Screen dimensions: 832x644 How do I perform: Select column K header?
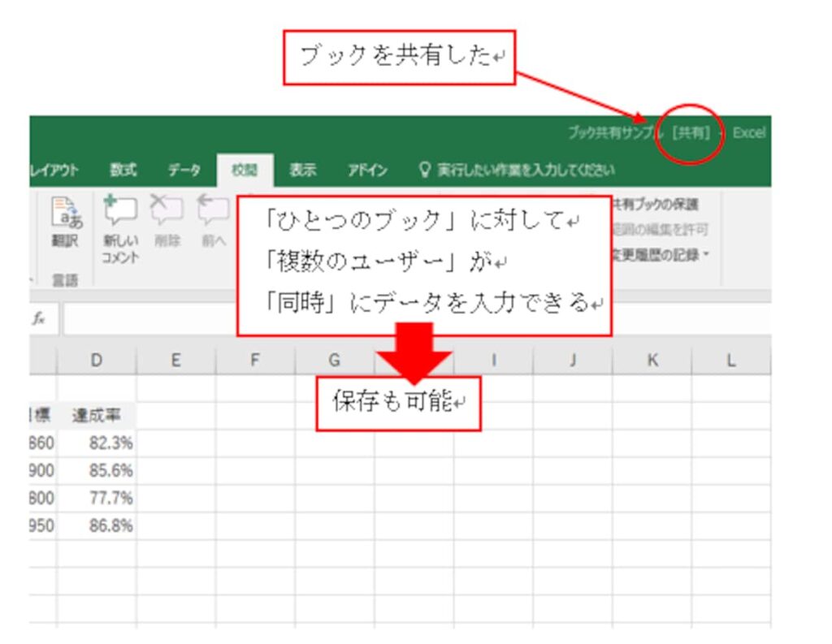(x=652, y=361)
